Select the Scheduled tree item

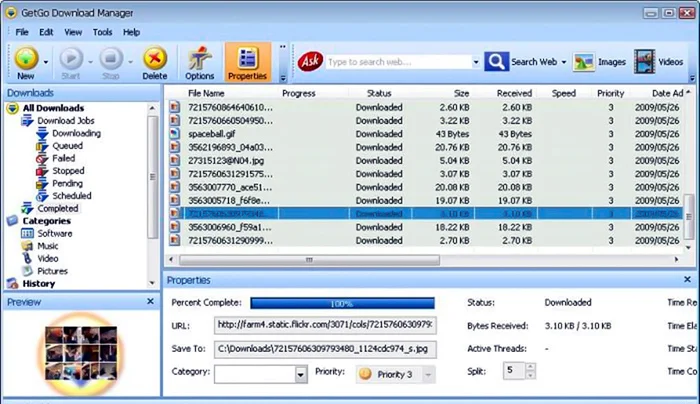pyautogui.click(x=71, y=196)
